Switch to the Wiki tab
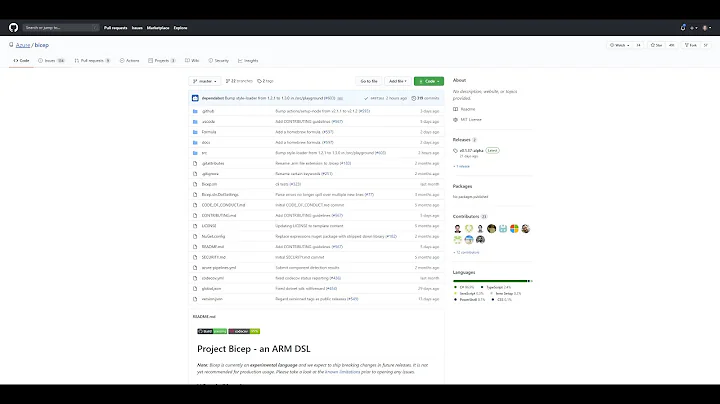Viewport: 720px width, 404px height. tap(192, 61)
